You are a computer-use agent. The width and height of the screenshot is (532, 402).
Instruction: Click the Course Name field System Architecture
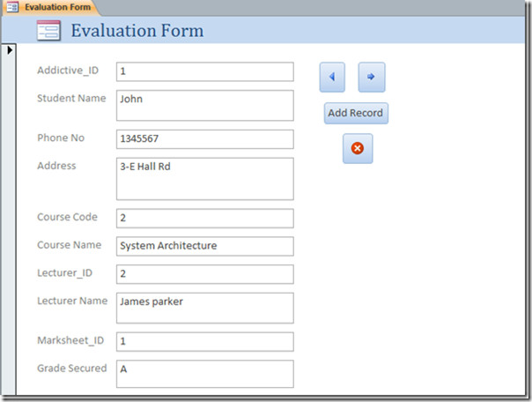tap(205, 246)
